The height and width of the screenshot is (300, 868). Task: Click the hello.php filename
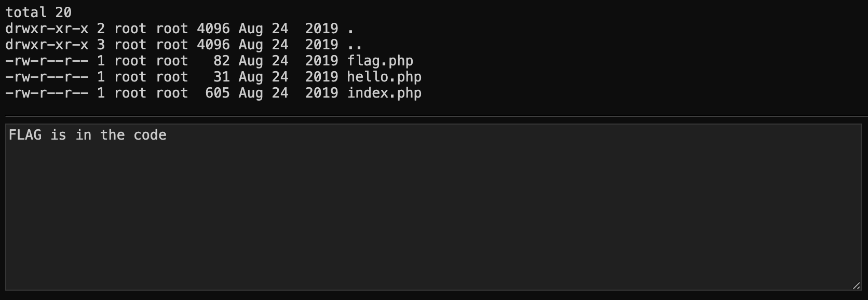point(384,77)
